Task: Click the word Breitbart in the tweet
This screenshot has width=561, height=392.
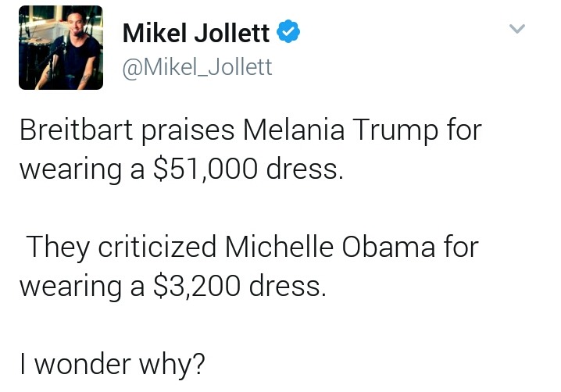Action: [76, 130]
